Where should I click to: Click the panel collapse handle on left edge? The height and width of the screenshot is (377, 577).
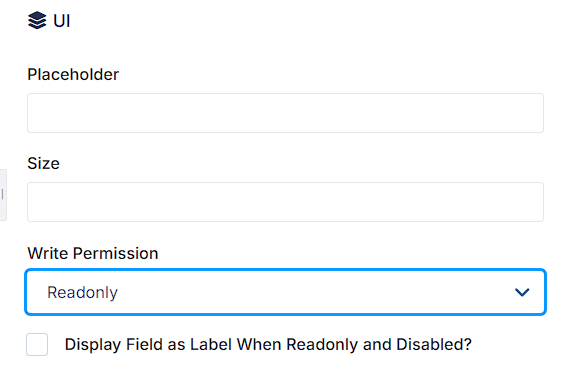[x=3, y=195]
